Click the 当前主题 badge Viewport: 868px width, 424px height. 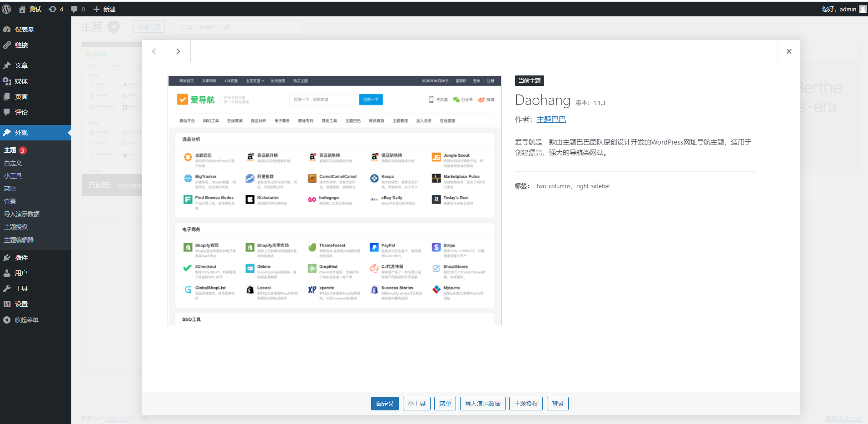point(530,81)
